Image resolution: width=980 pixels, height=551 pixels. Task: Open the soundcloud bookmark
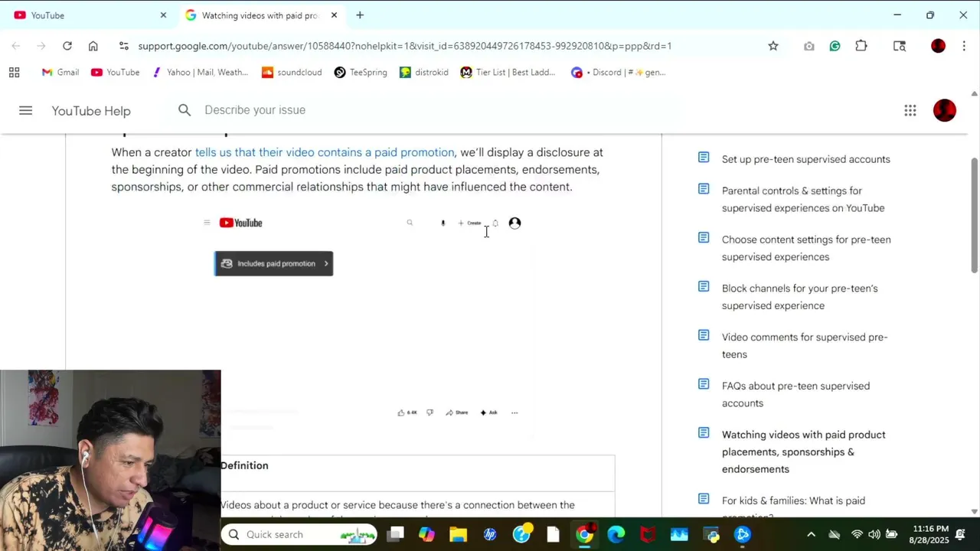coord(292,73)
